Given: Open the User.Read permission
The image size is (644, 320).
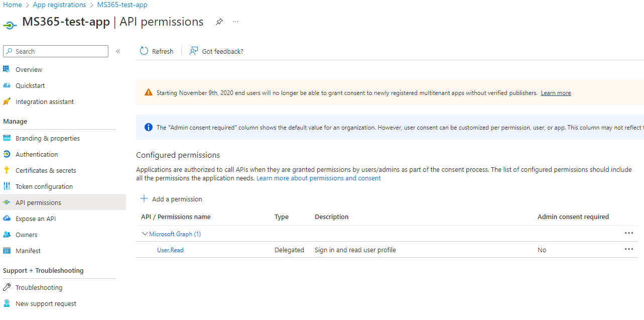Looking at the screenshot, I should coord(170,250).
